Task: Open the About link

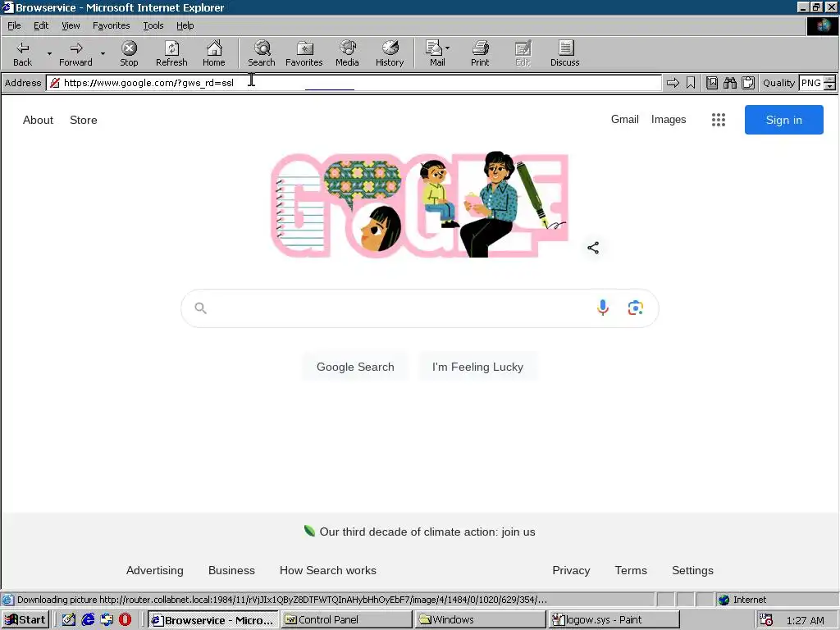Action: click(38, 120)
